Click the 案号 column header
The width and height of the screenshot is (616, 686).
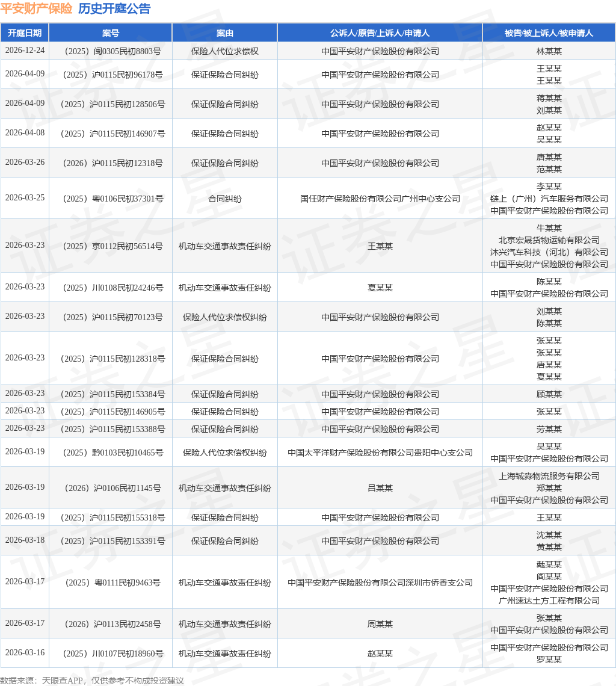111,33
